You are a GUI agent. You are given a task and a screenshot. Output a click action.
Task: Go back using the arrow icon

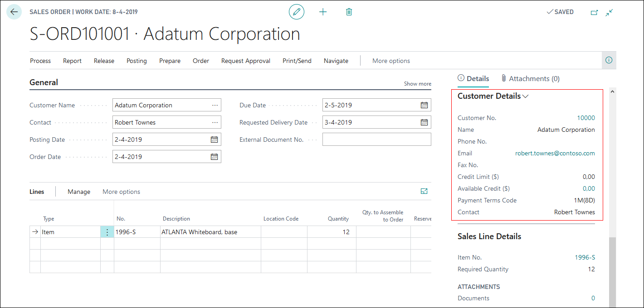[14, 12]
